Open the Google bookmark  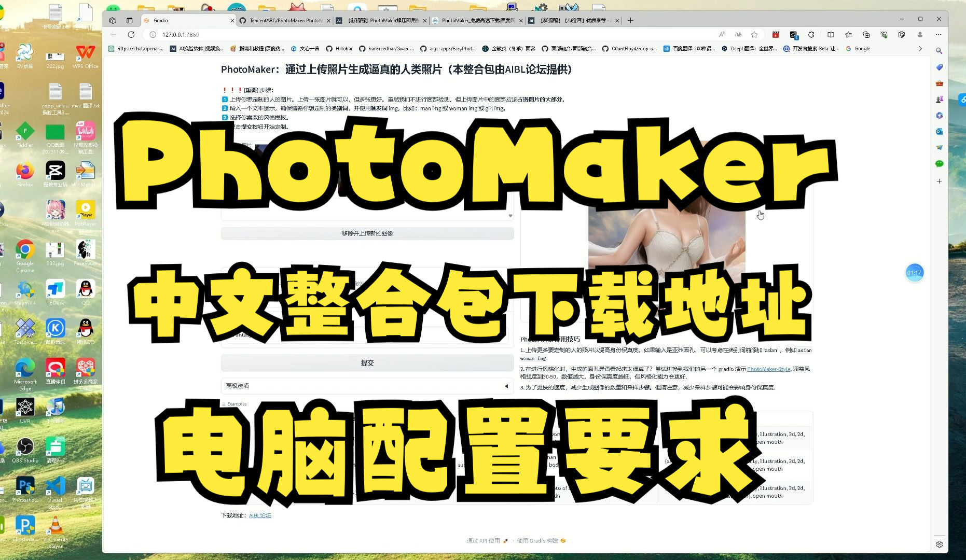coord(858,49)
